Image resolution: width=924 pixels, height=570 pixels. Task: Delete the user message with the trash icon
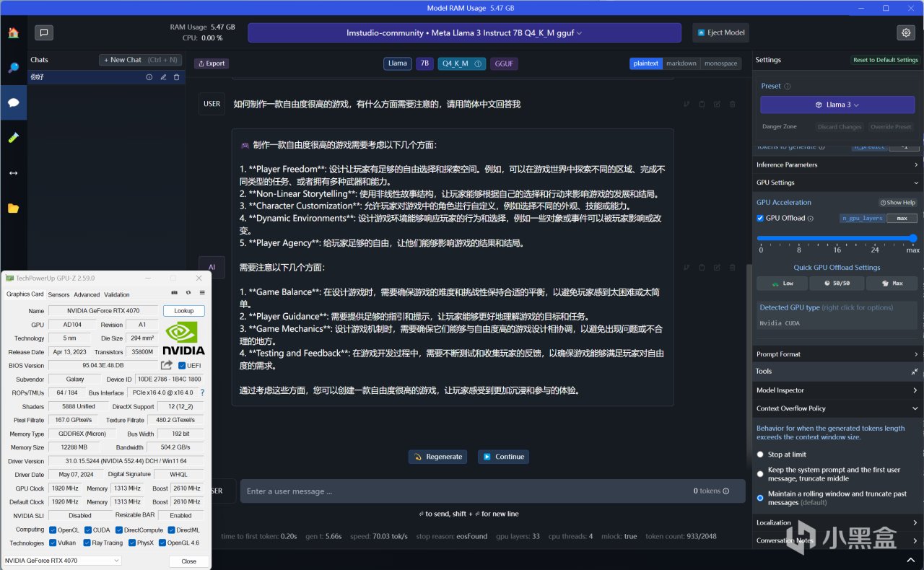point(732,104)
